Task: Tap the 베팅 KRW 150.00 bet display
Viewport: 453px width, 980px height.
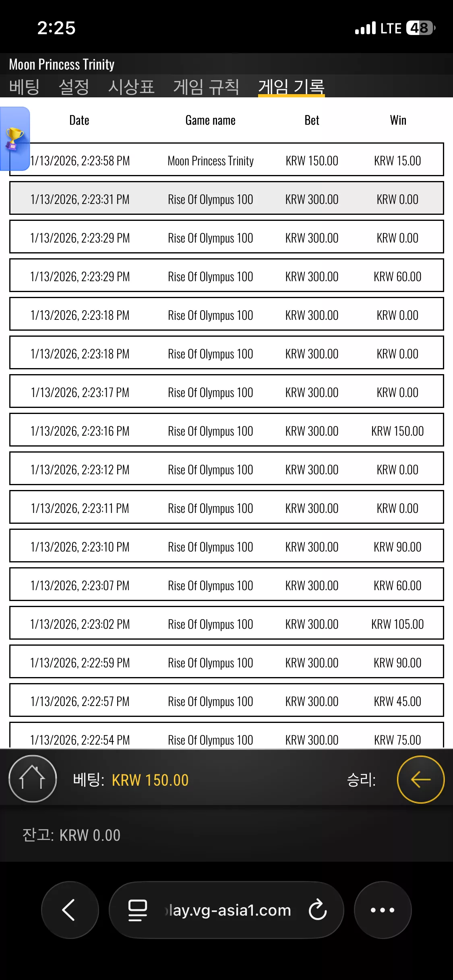Action: point(131,780)
